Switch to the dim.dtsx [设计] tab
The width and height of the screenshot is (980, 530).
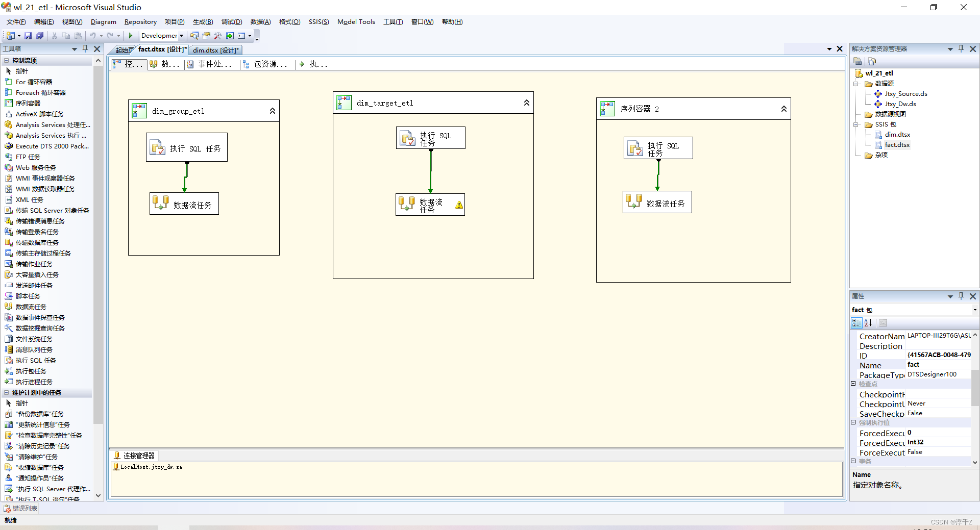point(215,50)
